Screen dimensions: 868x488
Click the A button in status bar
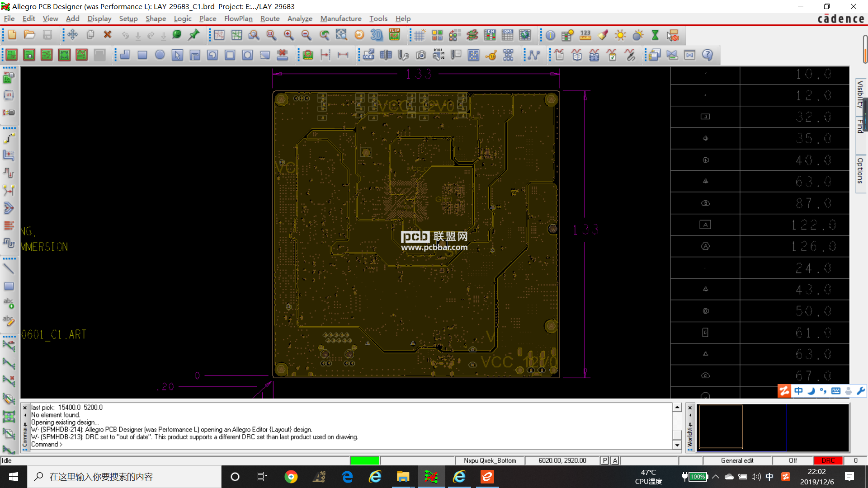615,460
